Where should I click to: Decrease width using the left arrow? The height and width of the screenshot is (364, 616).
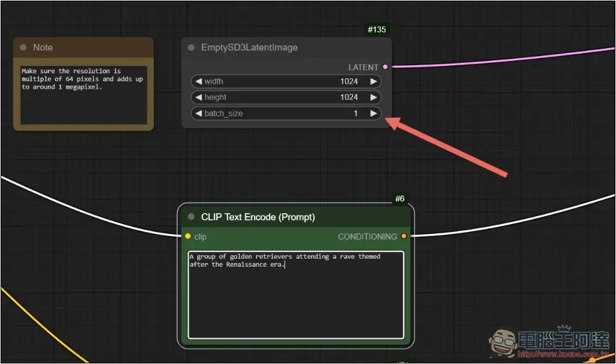coord(198,81)
